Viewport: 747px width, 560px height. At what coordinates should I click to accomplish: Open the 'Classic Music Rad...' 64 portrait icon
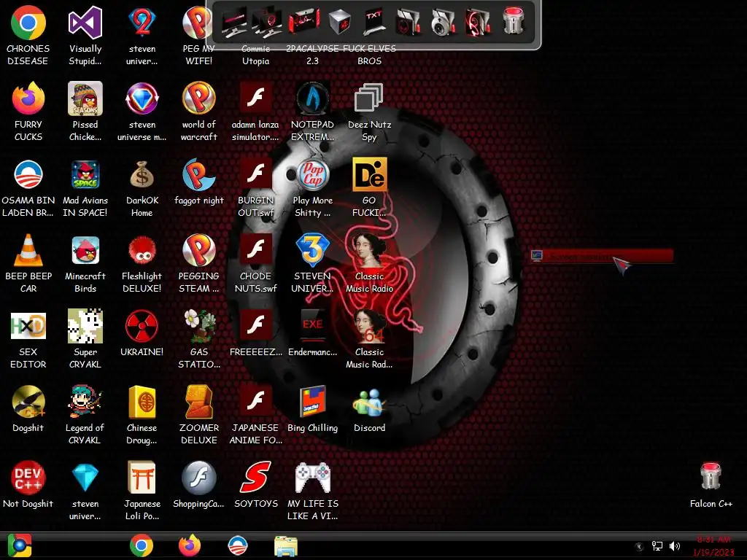pos(369,326)
